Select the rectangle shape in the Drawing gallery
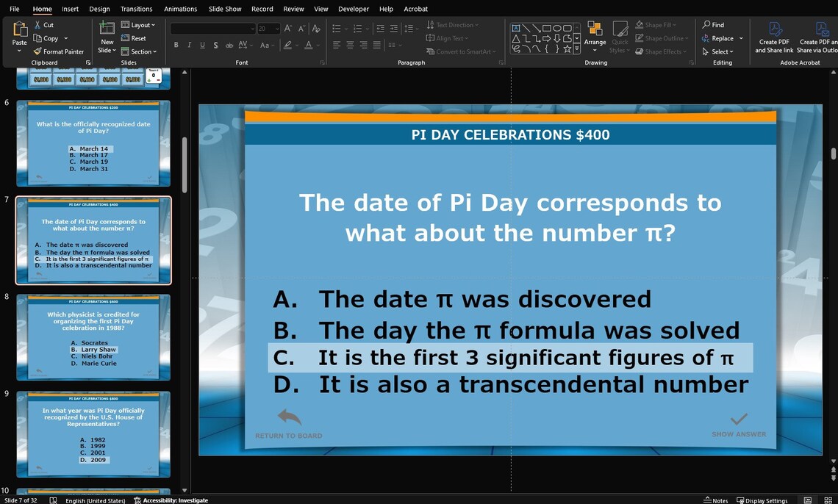 [x=546, y=28]
